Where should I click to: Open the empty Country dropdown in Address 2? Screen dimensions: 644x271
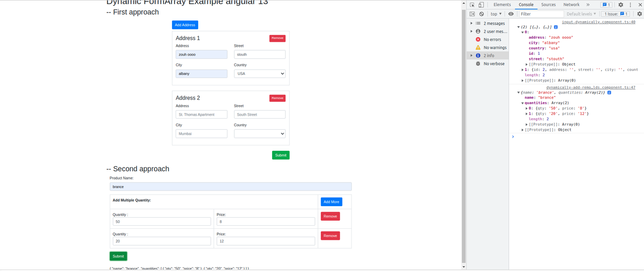click(x=260, y=134)
